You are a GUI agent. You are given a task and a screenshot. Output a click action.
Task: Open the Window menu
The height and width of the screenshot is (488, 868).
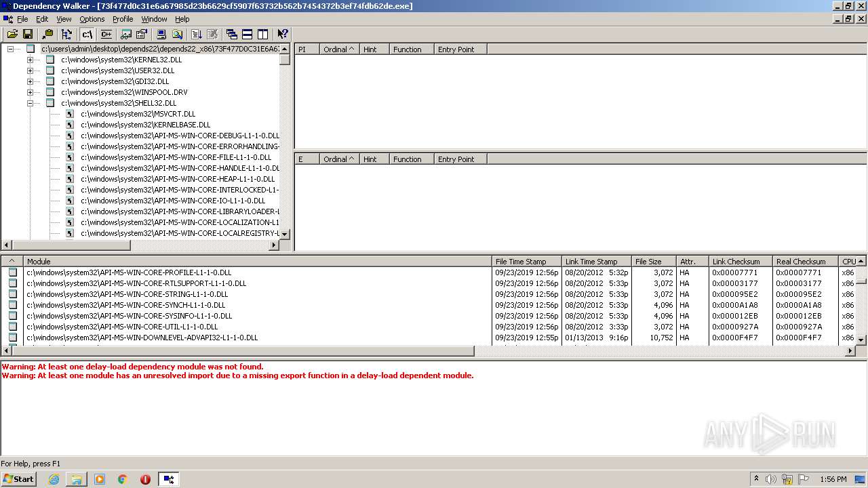(x=154, y=19)
